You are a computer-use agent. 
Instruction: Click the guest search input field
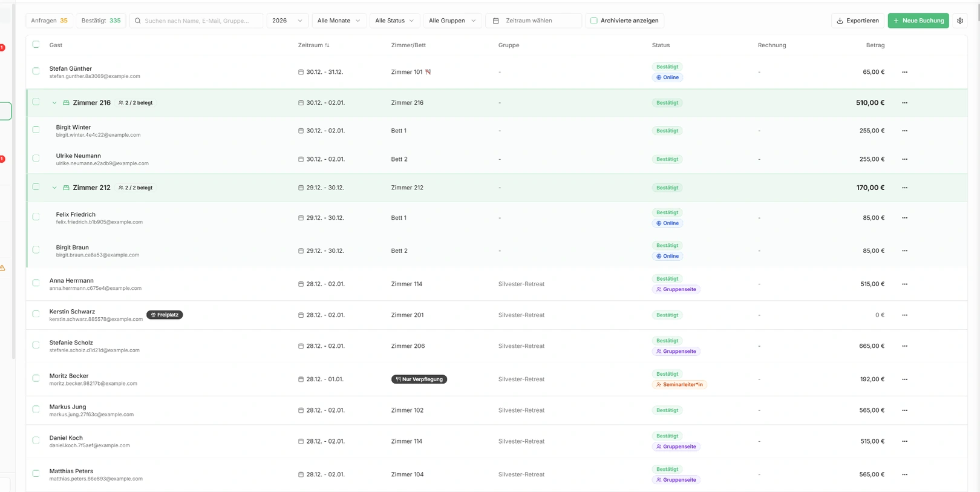point(197,21)
